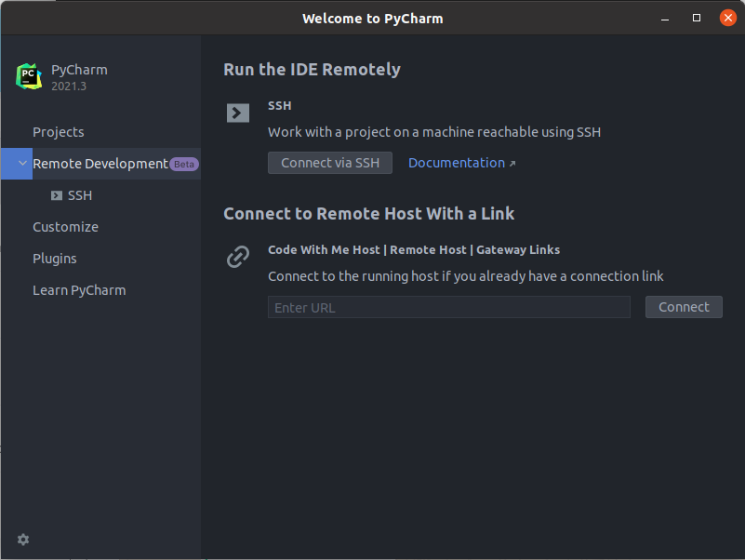The image size is (745, 560).
Task: Click the Beta badge
Action: click(x=184, y=164)
